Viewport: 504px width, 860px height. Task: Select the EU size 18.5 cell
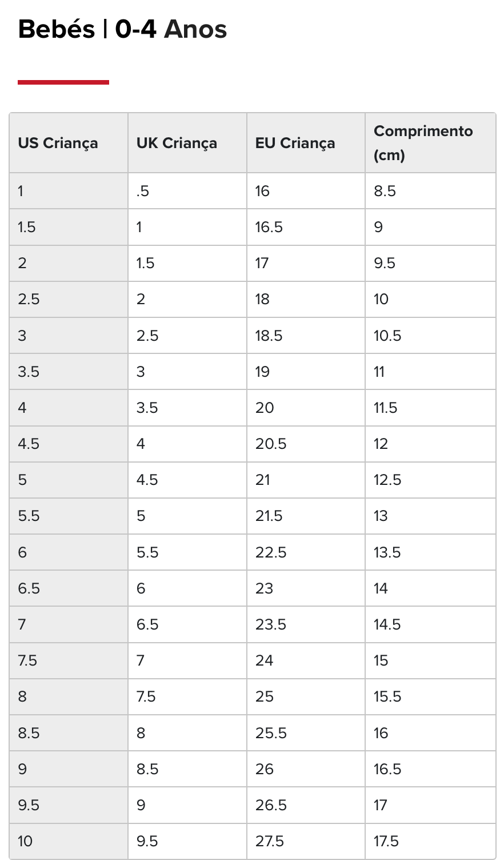click(x=269, y=336)
